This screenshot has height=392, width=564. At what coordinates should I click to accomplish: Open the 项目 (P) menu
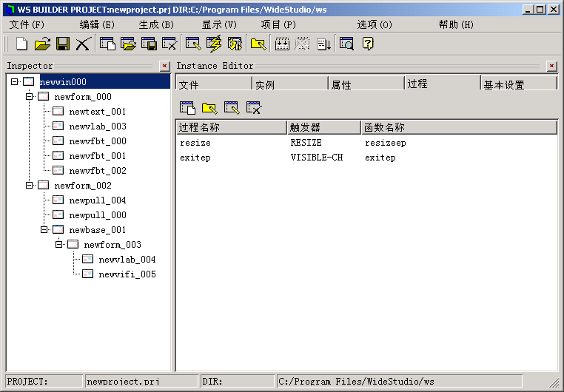coord(278,24)
